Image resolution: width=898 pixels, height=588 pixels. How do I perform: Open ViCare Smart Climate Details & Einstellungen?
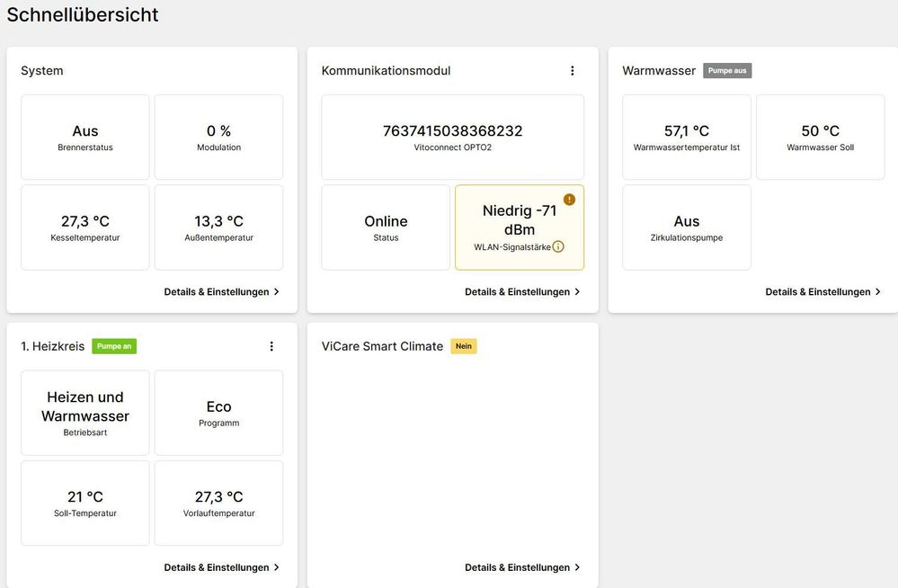tap(522, 567)
